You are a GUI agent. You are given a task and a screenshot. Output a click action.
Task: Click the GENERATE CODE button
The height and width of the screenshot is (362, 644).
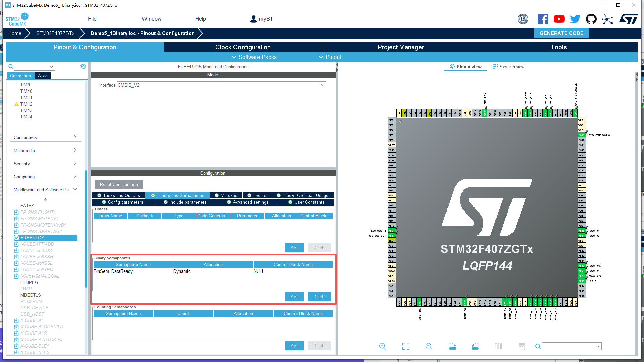tap(561, 33)
